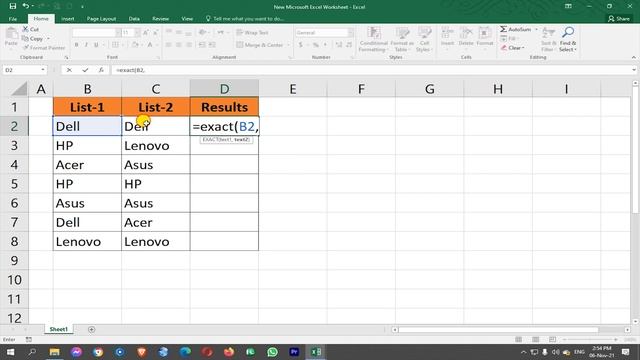
Task: Open the Windows Start menu
Action: (11, 352)
